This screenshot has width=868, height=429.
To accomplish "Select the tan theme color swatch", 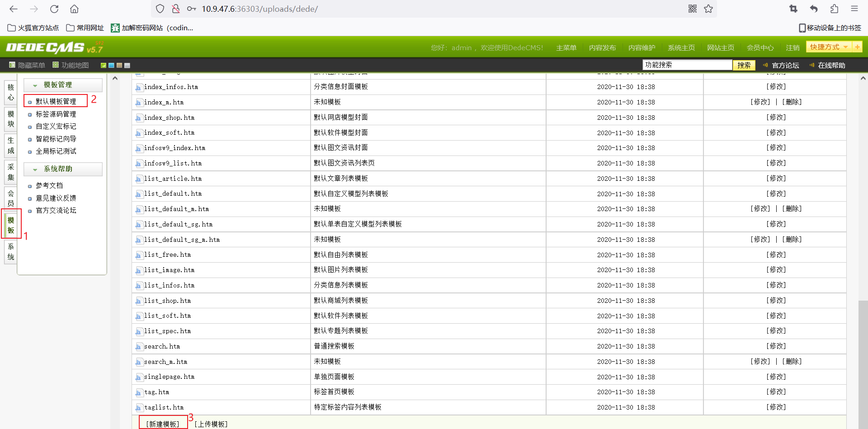I will tap(119, 66).
